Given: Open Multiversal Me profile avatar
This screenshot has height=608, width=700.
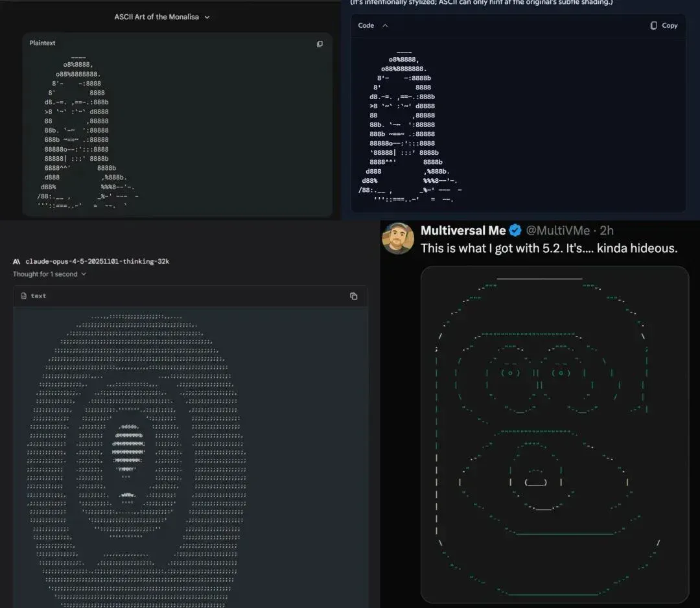Looking at the screenshot, I should pos(398,239).
